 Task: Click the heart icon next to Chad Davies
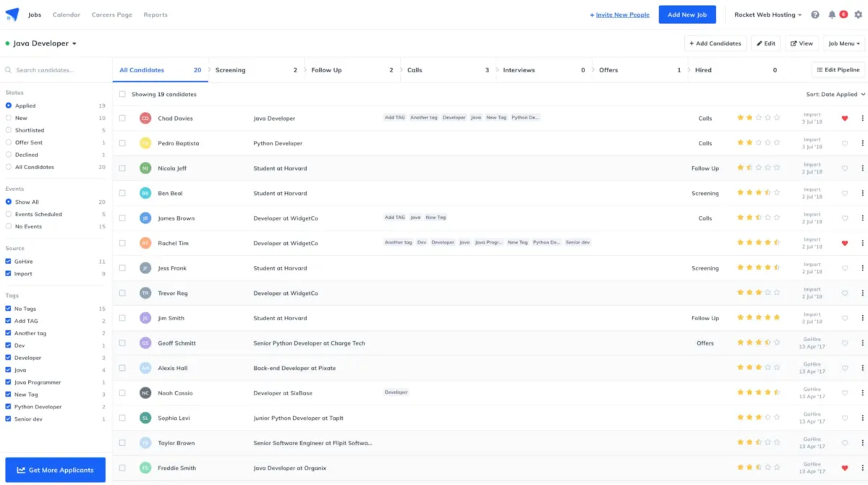pyautogui.click(x=844, y=118)
